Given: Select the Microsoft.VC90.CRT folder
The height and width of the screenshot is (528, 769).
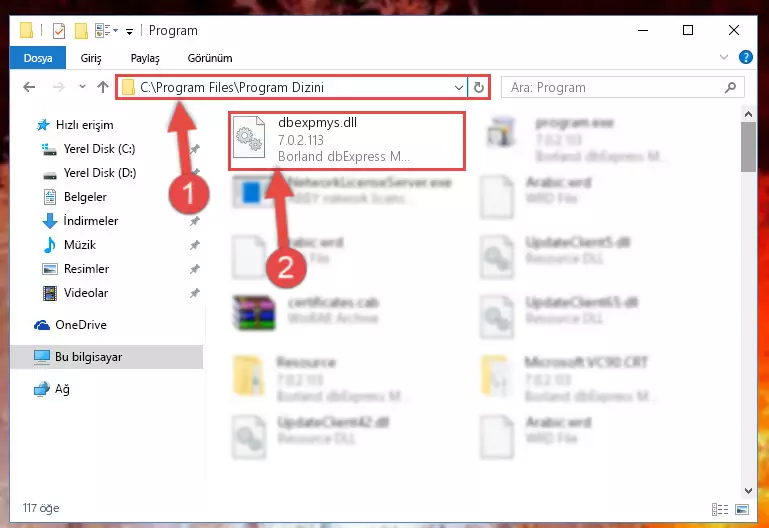Looking at the screenshot, I should 567,380.
